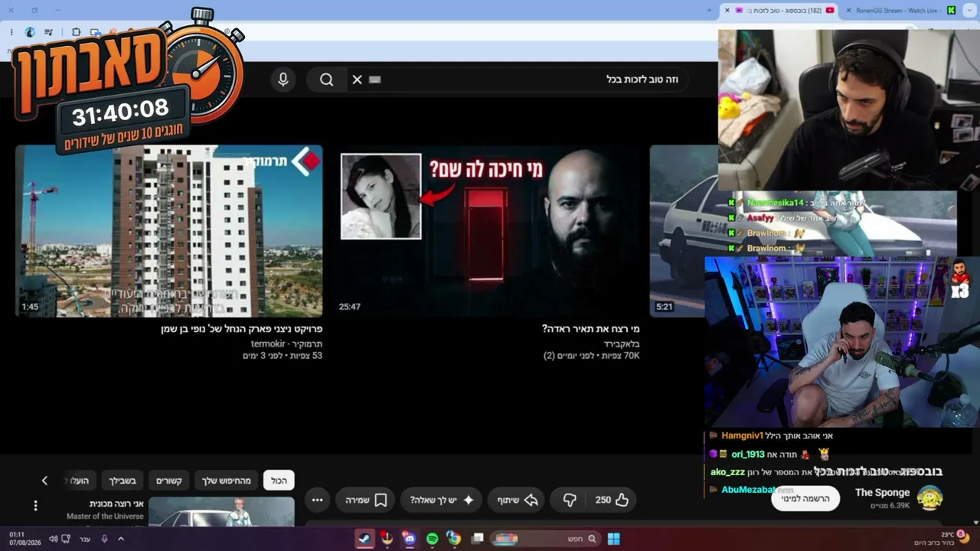
Task: Open Task View on the taskbar
Action: [x=477, y=539]
